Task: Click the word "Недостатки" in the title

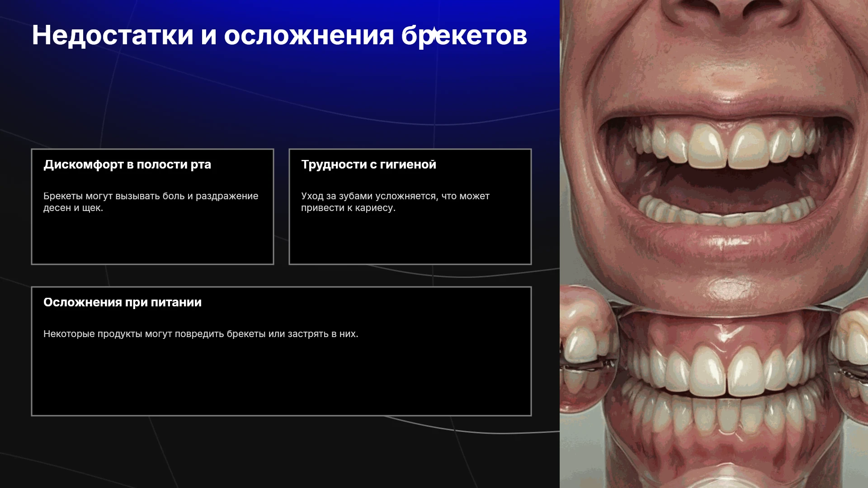Action: 113,35
